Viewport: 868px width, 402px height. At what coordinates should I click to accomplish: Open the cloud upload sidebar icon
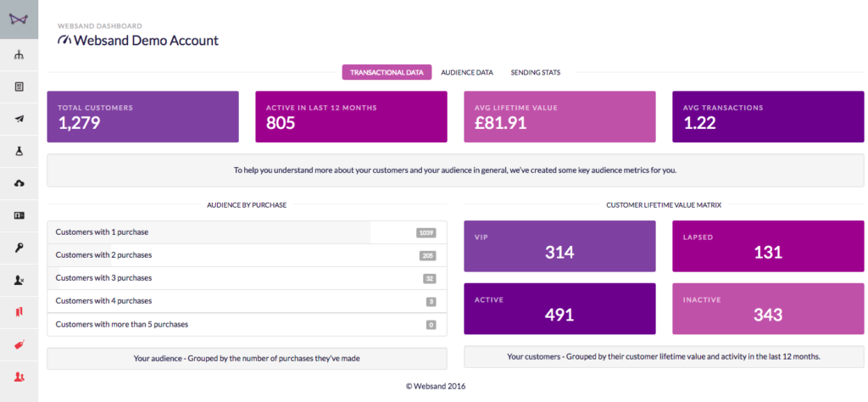coord(19,183)
